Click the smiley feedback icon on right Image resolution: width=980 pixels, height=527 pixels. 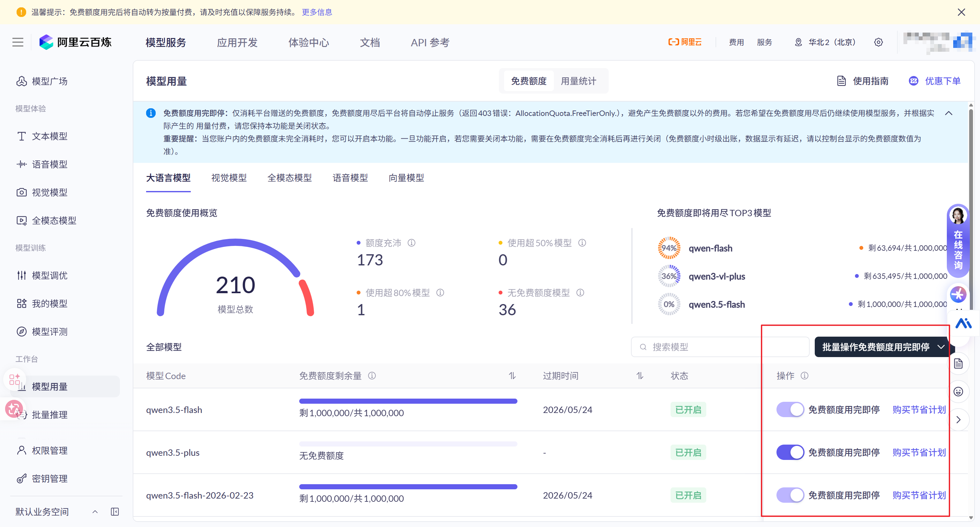click(958, 392)
